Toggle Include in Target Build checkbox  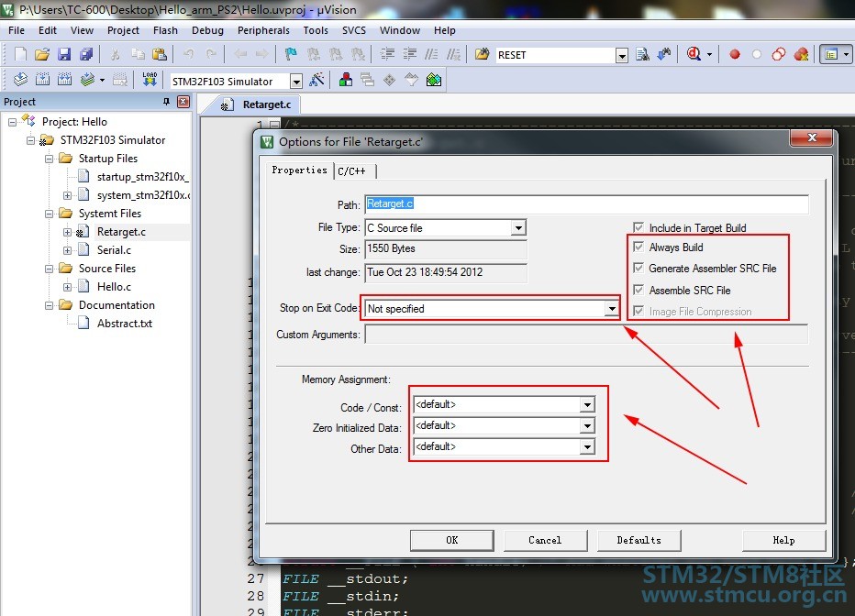tap(638, 227)
